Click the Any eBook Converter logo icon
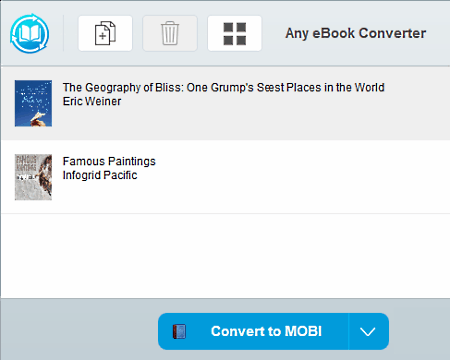The image size is (450, 360). [29, 33]
